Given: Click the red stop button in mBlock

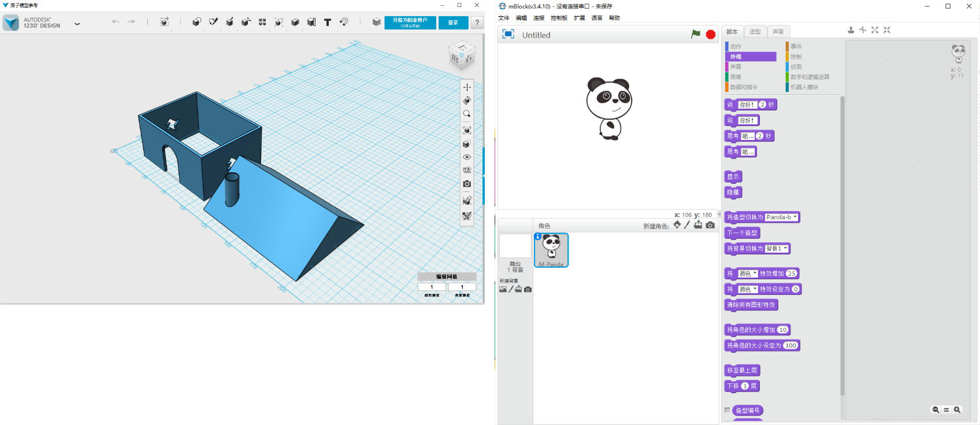Looking at the screenshot, I should click(x=711, y=35).
